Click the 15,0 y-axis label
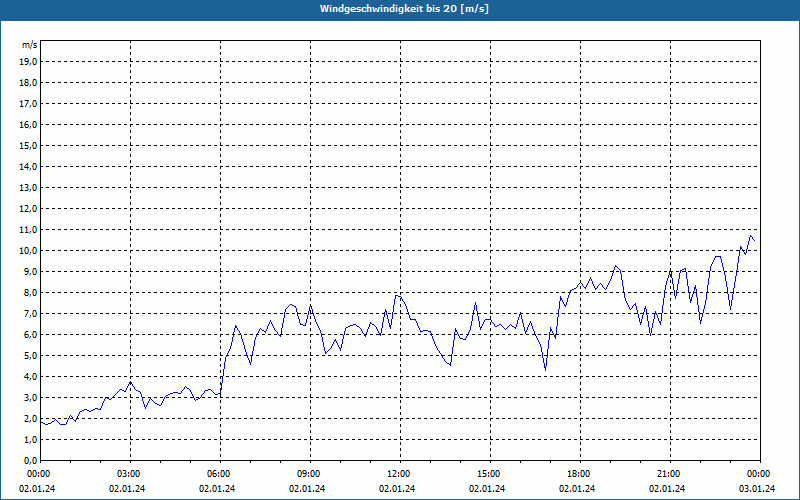This screenshot has height=500, width=800. [x=28, y=145]
